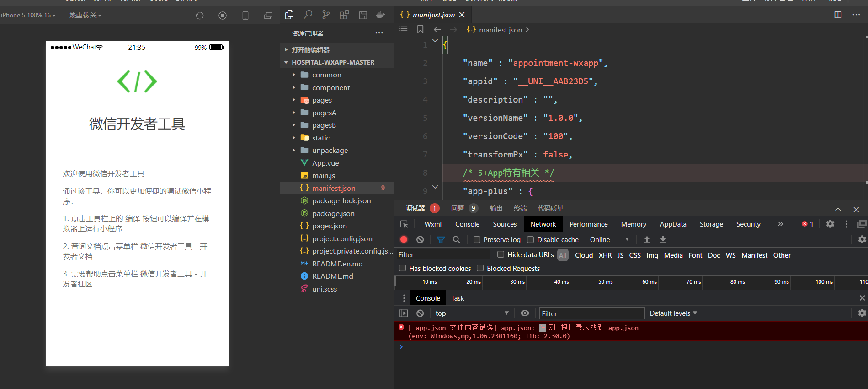Enable the Preserve log checkbox
The height and width of the screenshot is (389, 868).
477,239
